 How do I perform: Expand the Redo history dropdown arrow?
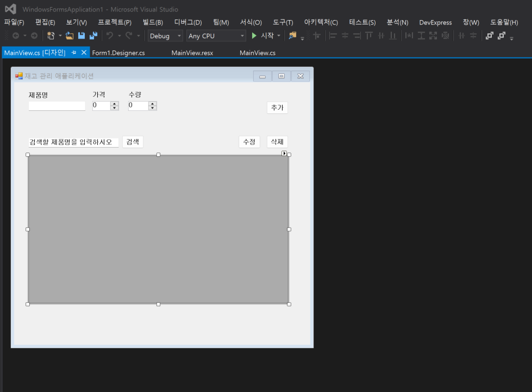(139, 36)
